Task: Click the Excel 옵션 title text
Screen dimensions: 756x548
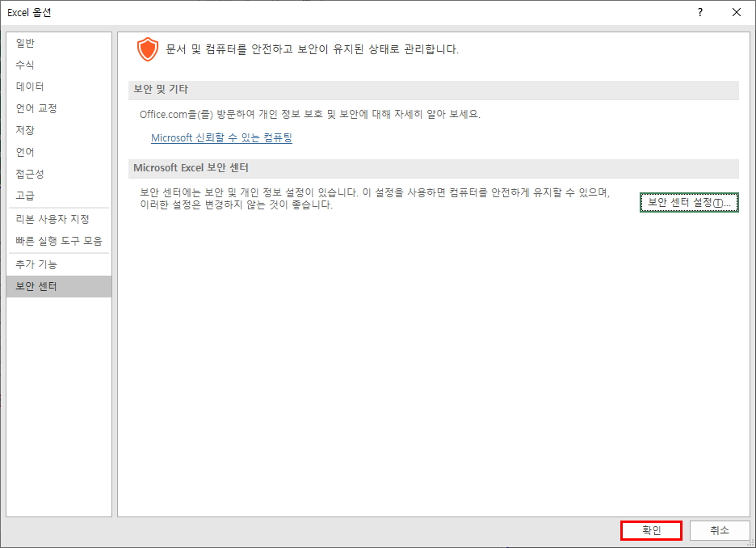Action: [29, 13]
